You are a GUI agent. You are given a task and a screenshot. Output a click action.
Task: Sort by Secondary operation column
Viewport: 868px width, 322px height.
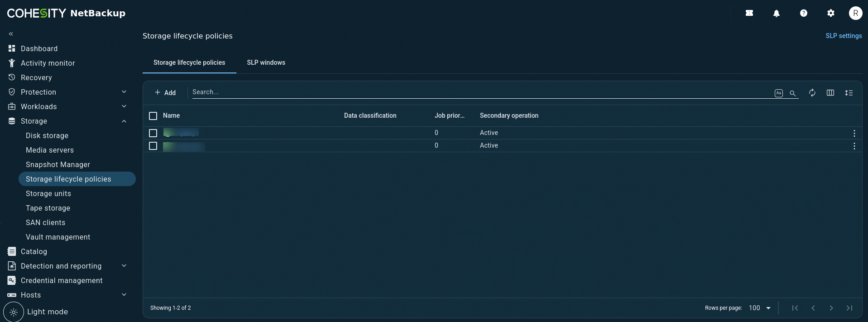tap(509, 115)
